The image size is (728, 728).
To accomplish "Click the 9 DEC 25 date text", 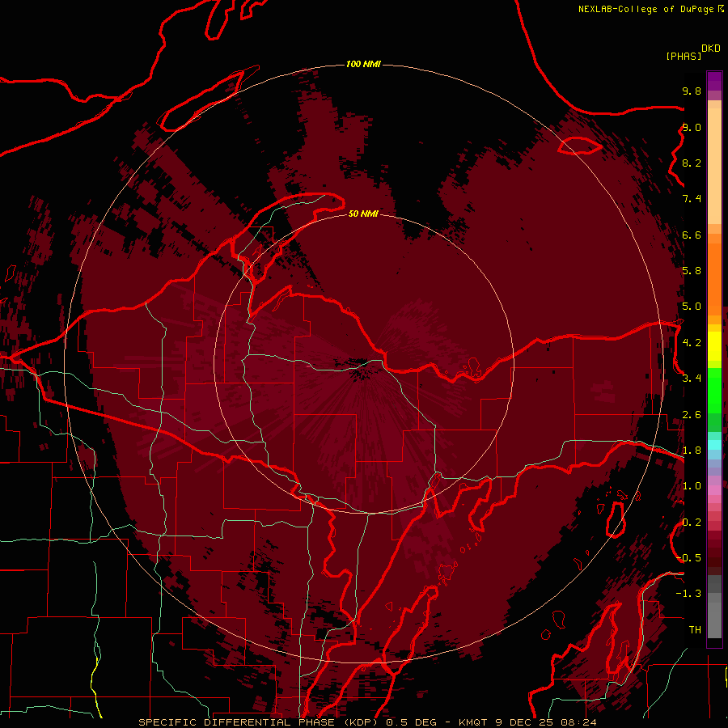I will [525, 722].
